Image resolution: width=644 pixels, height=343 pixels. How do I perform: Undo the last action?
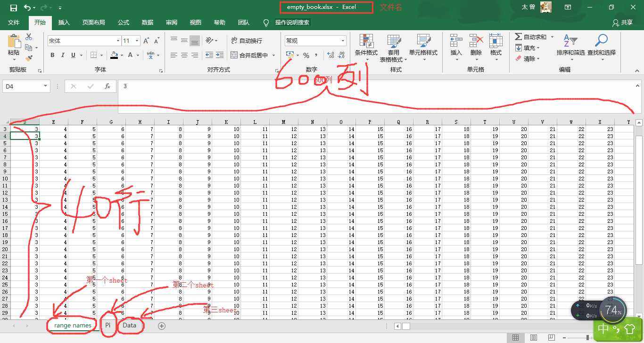point(27,8)
